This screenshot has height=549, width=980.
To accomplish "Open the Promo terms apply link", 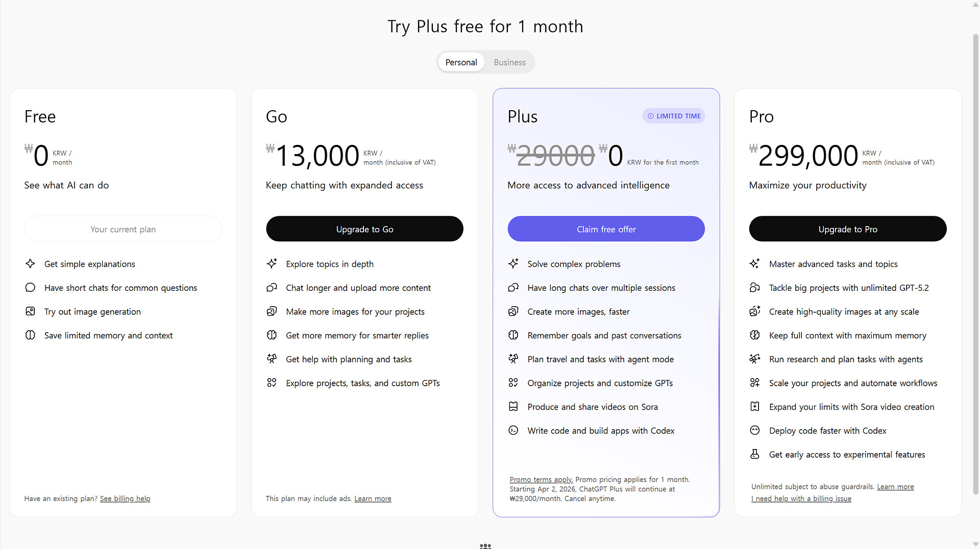I will (x=541, y=480).
